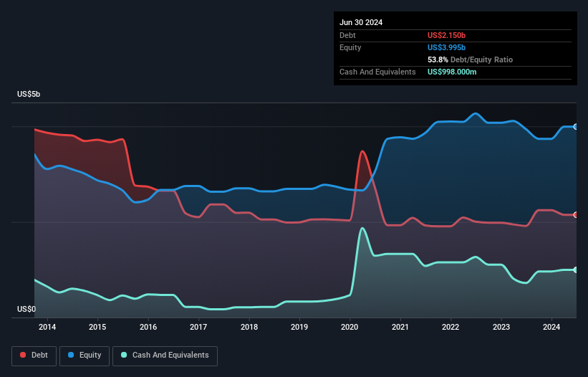Click the Debt row label in tooltip
Screen dimensions: 588x377
(x=347, y=35)
